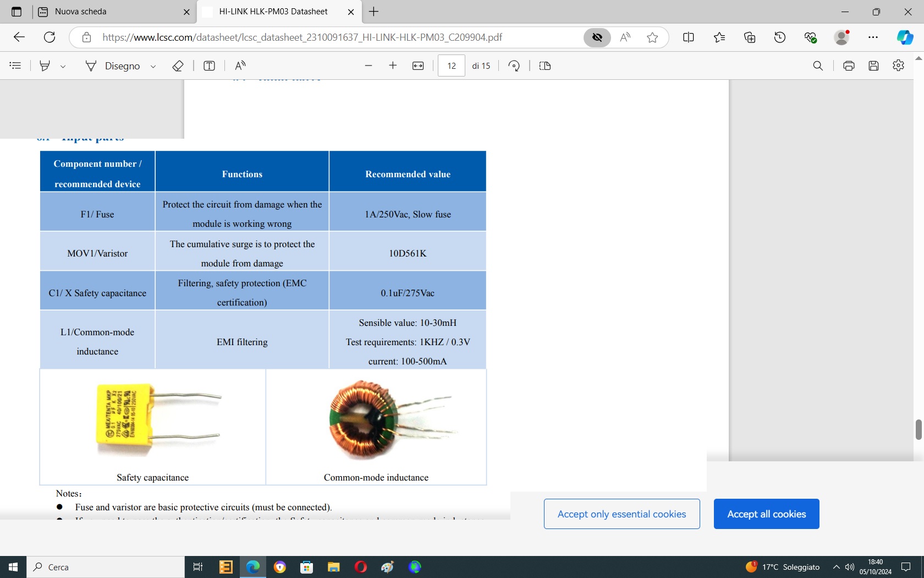The width and height of the screenshot is (924, 578).
Task: Click the page number input field
Action: point(452,66)
